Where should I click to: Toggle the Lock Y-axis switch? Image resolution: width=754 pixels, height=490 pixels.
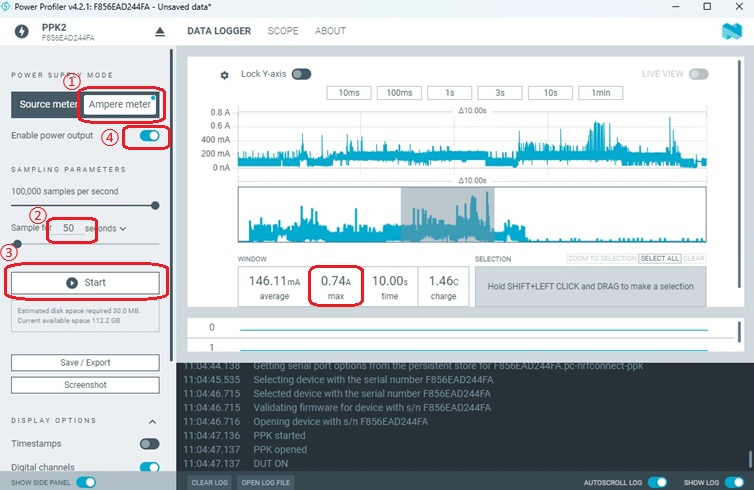[302, 74]
